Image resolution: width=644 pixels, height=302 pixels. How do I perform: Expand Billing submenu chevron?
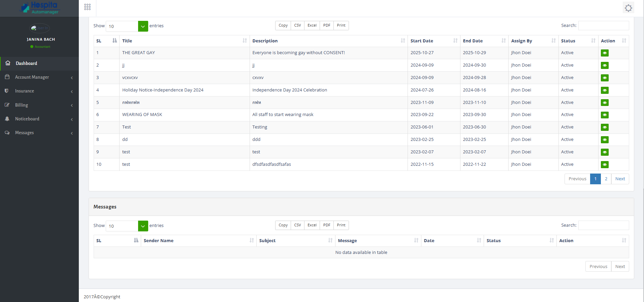click(x=72, y=105)
